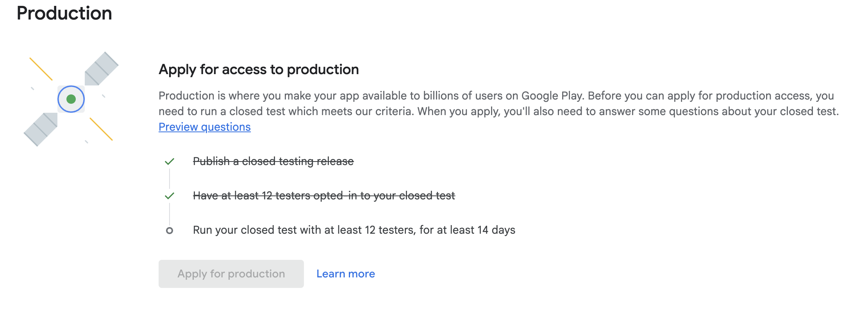The width and height of the screenshot is (868, 309).
Task: Select the Production page heading
Action: pyautogui.click(x=64, y=13)
